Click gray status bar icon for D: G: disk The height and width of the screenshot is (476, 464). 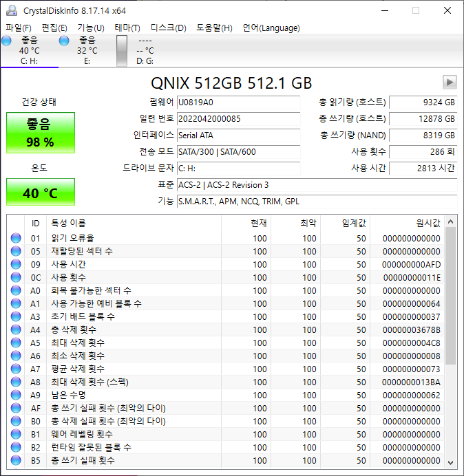[x=122, y=51]
